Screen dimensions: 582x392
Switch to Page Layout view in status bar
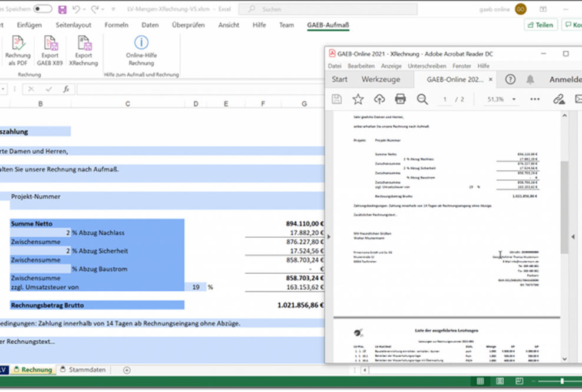point(500,381)
